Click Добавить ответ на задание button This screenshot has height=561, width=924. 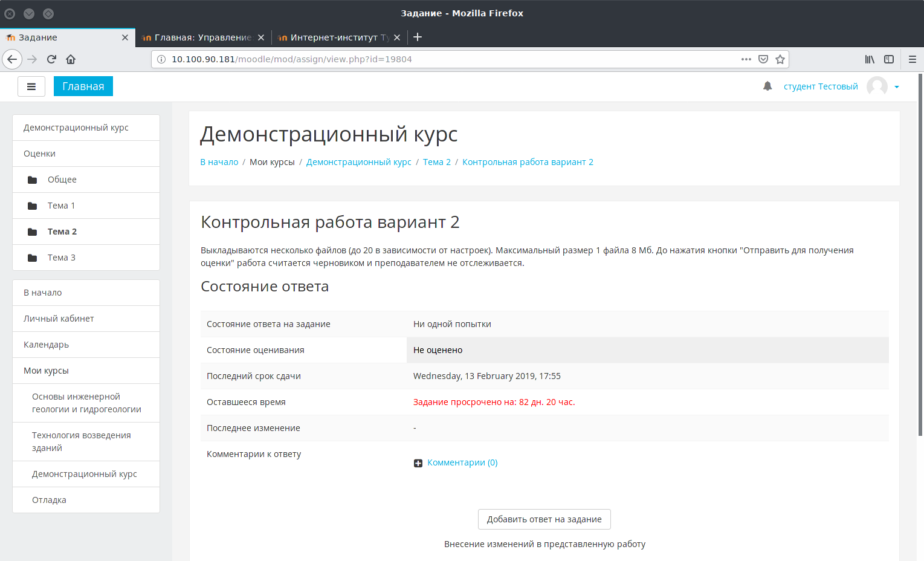544,519
